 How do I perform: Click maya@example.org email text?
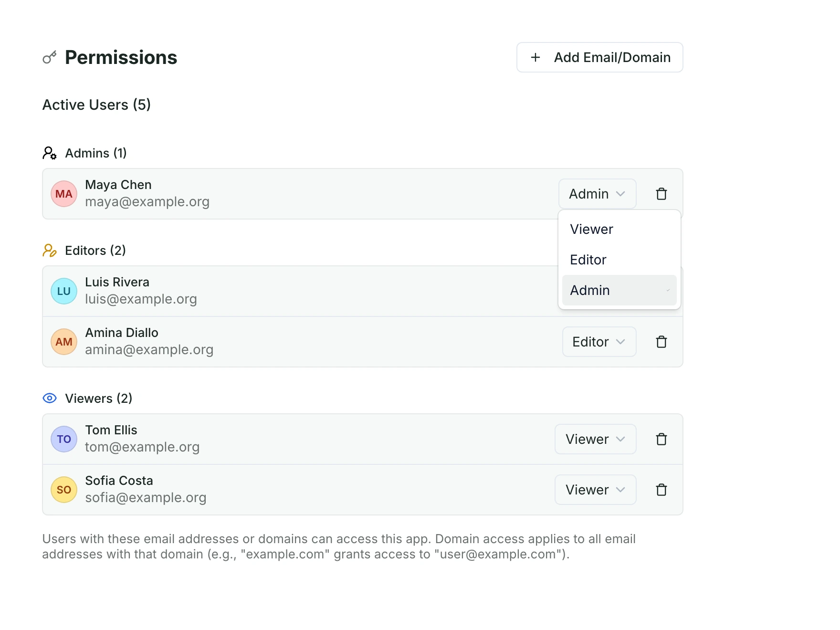click(147, 202)
